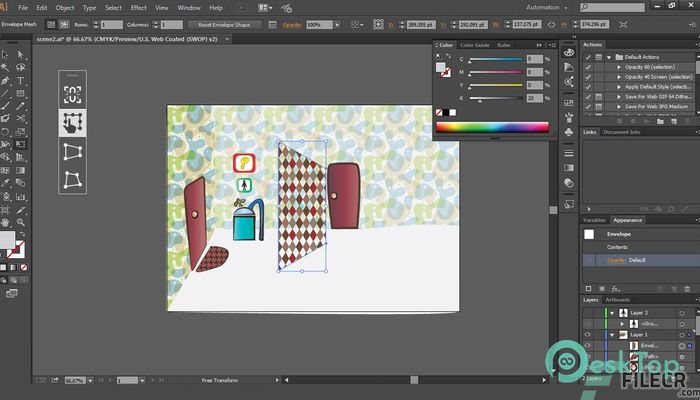Toggle checkmark for Opacity 60 action
The height and width of the screenshot is (400, 700).
pyautogui.click(x=588, y=67)
